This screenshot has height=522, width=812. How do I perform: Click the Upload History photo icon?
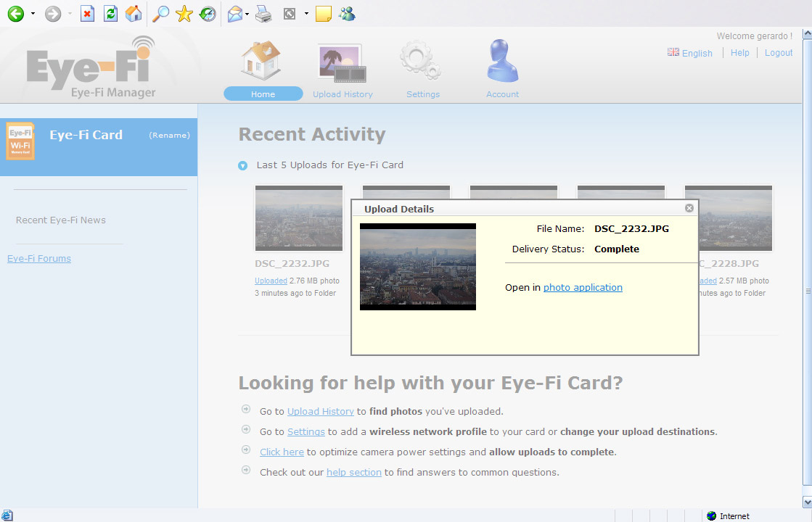342,63
